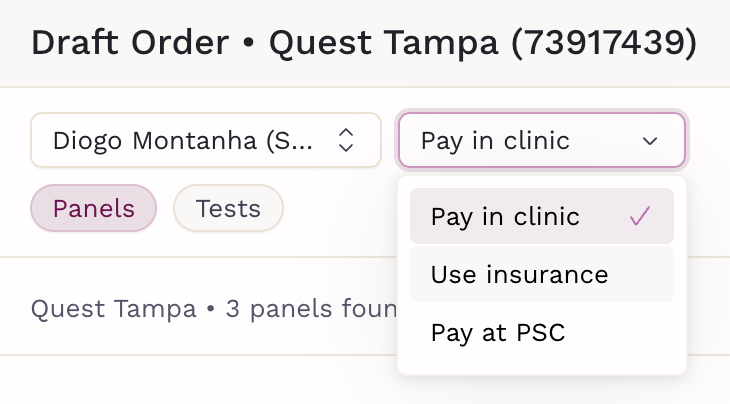Switch to the Panels tab

click(x=94, y=209)
